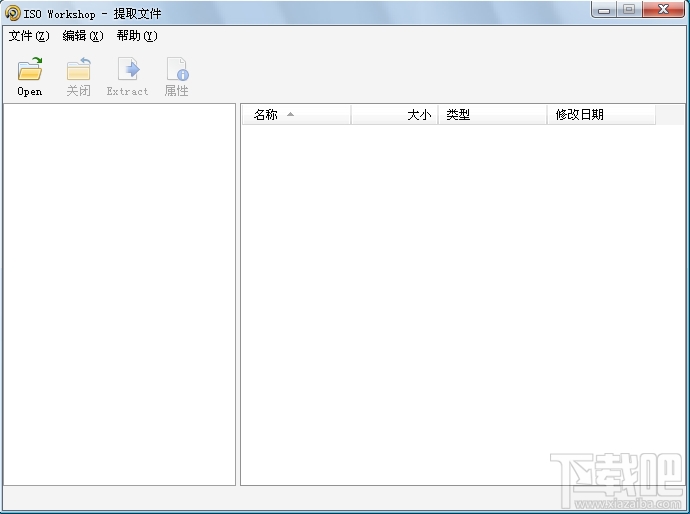Open the 帮助(Y) menu
The height and width of the screenshot is (514, 690).
coord(137,36)
